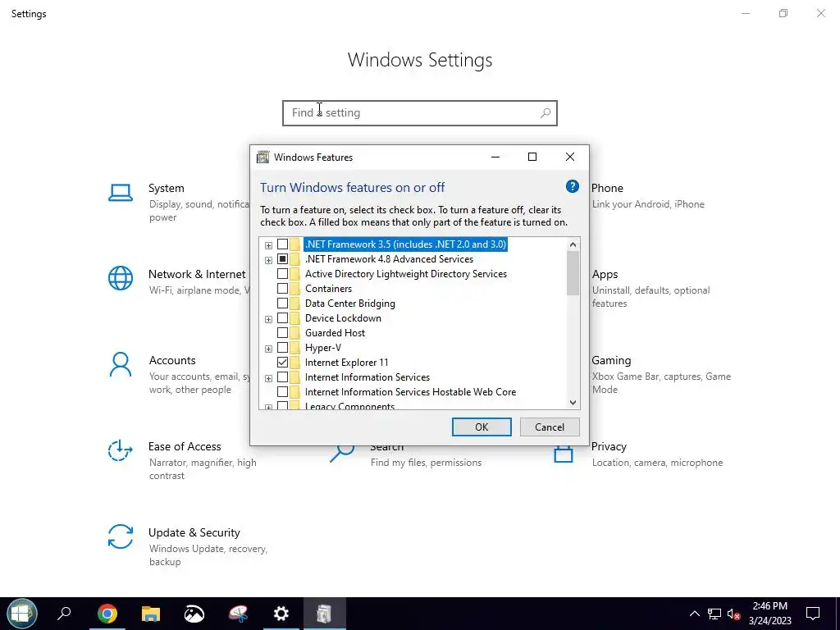Open the Update & Security arrows icon
The width and height of the screenshot is (840, 630).
121,536
